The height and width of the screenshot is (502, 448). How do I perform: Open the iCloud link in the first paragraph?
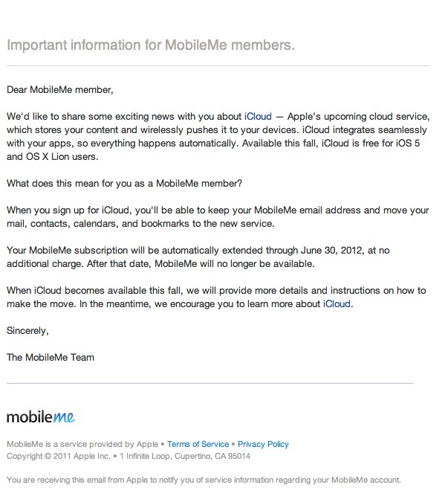(258, 116)
